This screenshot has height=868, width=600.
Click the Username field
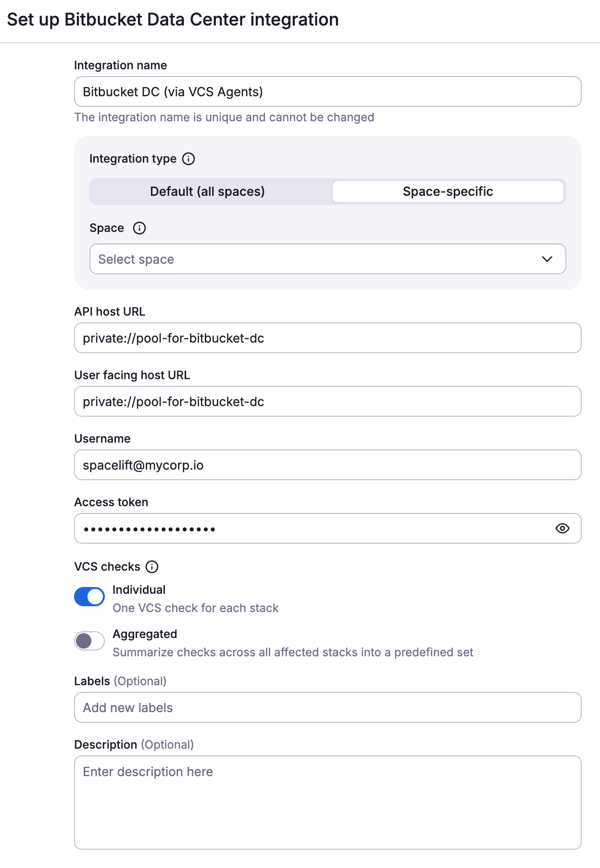pos(328,465)
